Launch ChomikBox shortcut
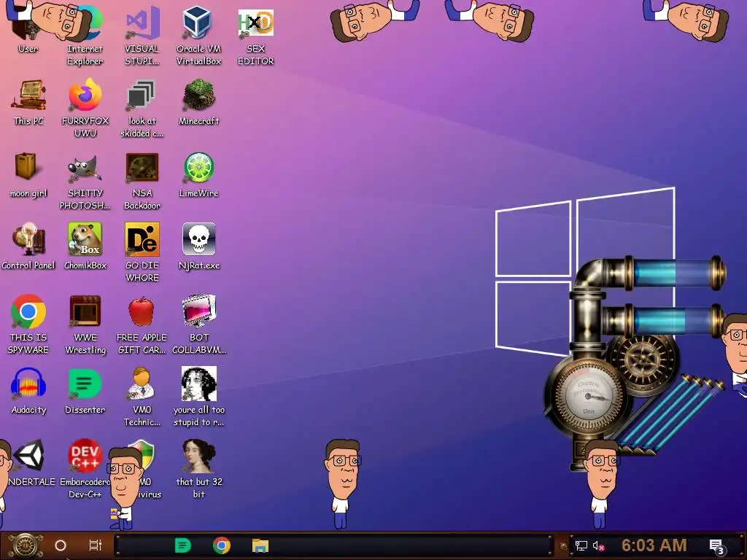The width and height of the screenshot is (747, 560). point(85,246)
